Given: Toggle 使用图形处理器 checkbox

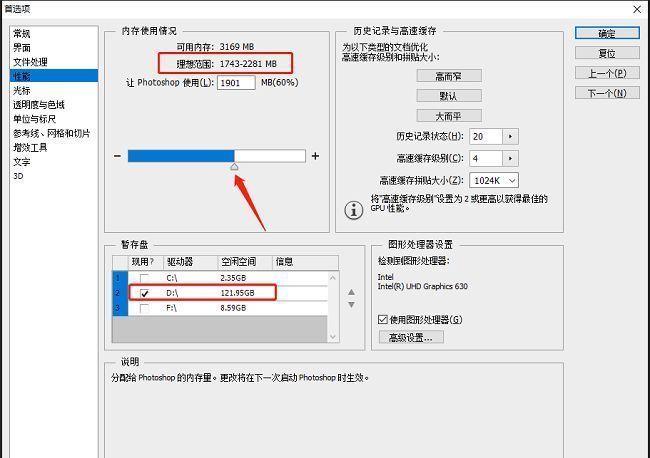Looking at the screenshot, I should pyautogui.click(x=383, y=319).
